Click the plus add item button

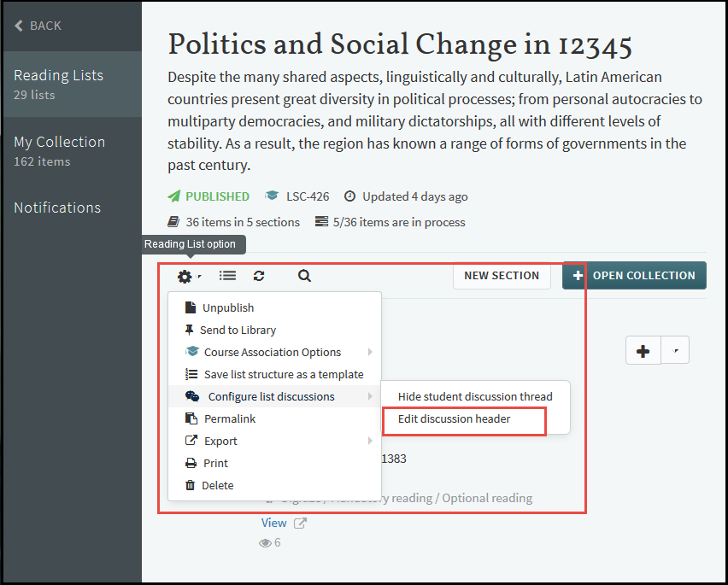click(x=643, y=350)
